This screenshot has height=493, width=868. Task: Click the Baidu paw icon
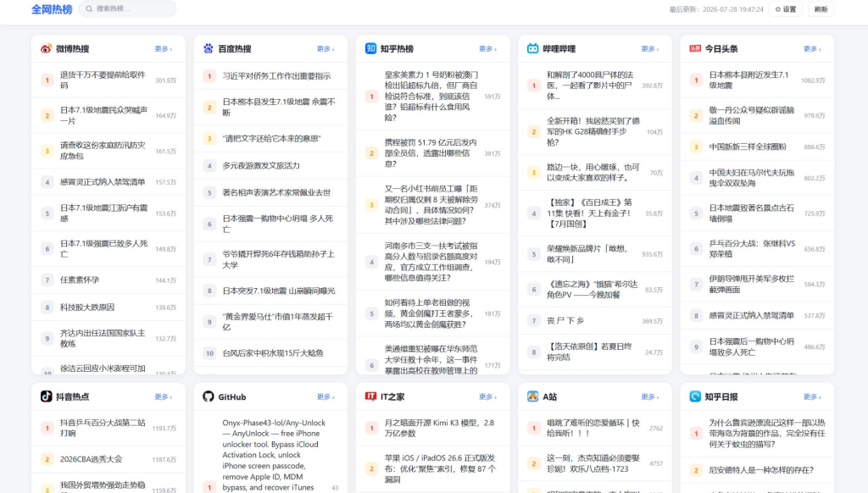pos(209,48)
